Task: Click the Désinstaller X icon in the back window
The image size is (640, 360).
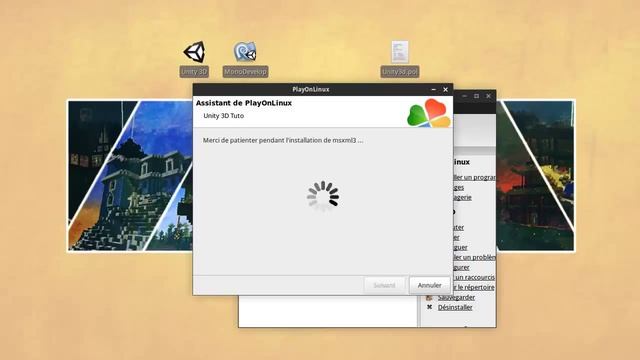Action: click(429, 307)
